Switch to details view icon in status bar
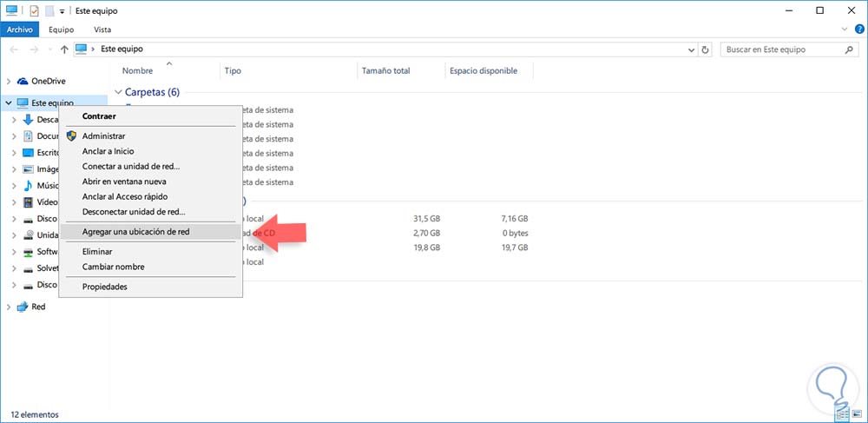The height and width of the screenshot is (423, 868). [844, 413]
